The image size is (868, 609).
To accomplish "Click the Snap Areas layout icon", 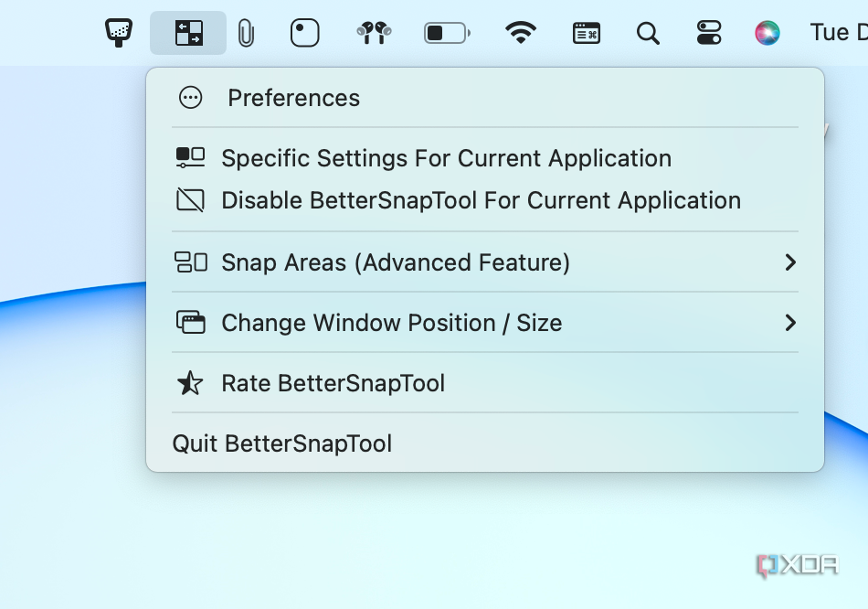I will 191,262.
